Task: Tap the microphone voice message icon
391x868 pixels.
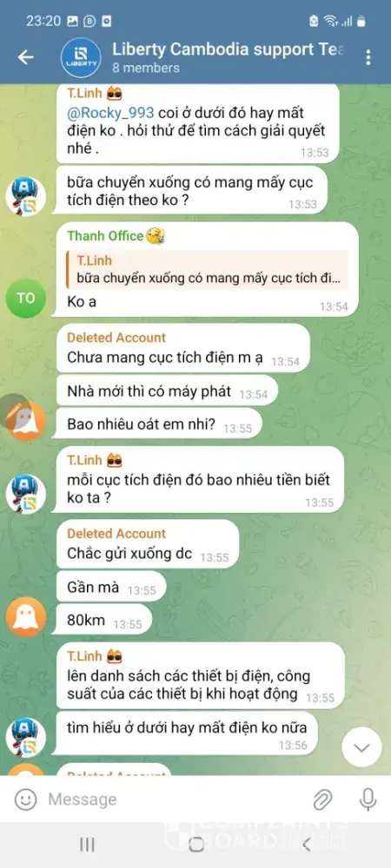Action: click(x=368, y=799)
